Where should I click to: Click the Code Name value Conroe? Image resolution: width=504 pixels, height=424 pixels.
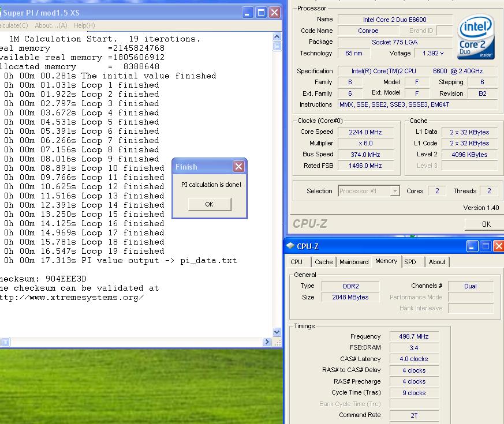point(368,31)
